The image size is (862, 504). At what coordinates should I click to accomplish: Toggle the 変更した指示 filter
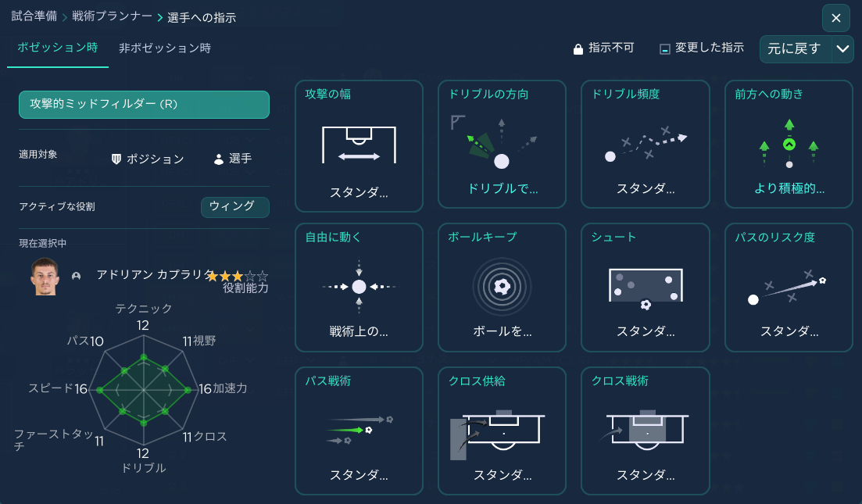pos(702,48)
